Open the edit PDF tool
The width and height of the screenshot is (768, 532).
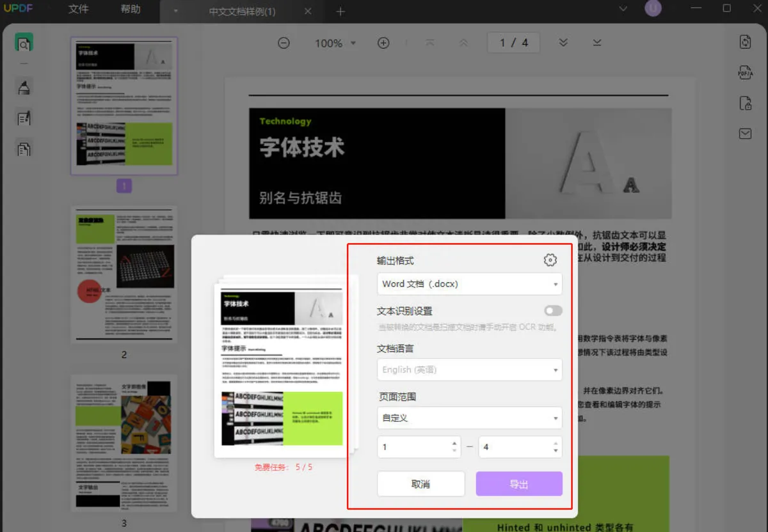coord(24,118)
